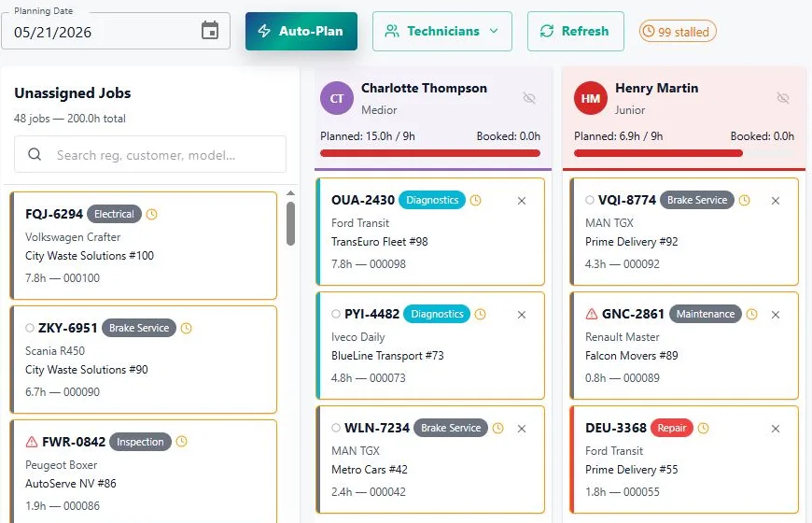This screenshot has height=523, width=812.
Task: Click Henry Martin's HM avatar
Action: (x=591, y=98)
